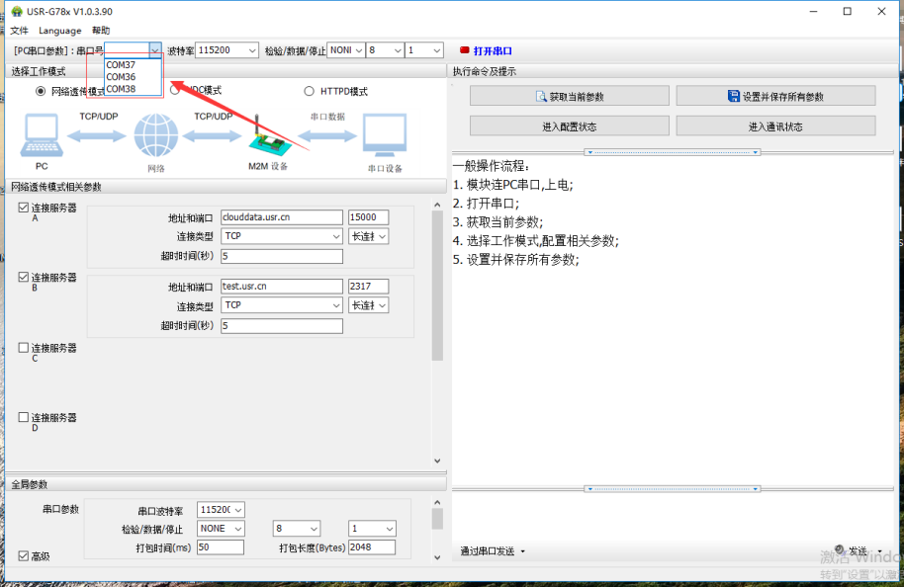Click the send (发送) button icon
Viewport: 904px width, 588px height.
point(840,549)
